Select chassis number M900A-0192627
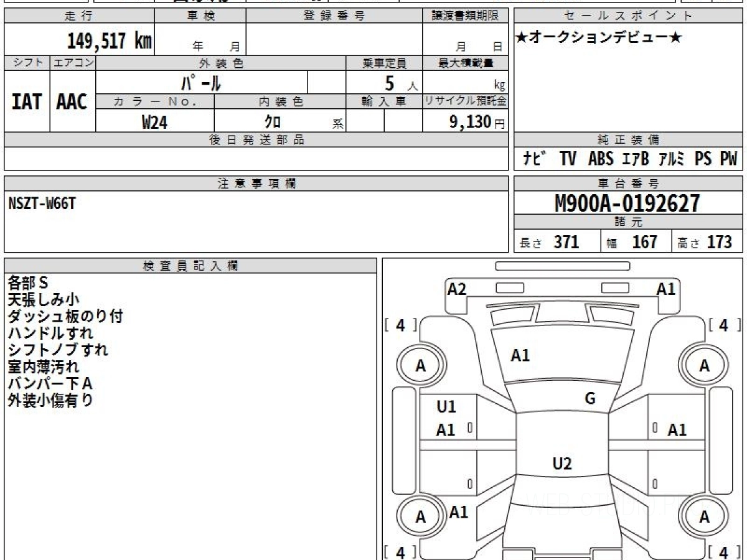The height and width of the screenshot is (560, 747). [x=627, y=203]
